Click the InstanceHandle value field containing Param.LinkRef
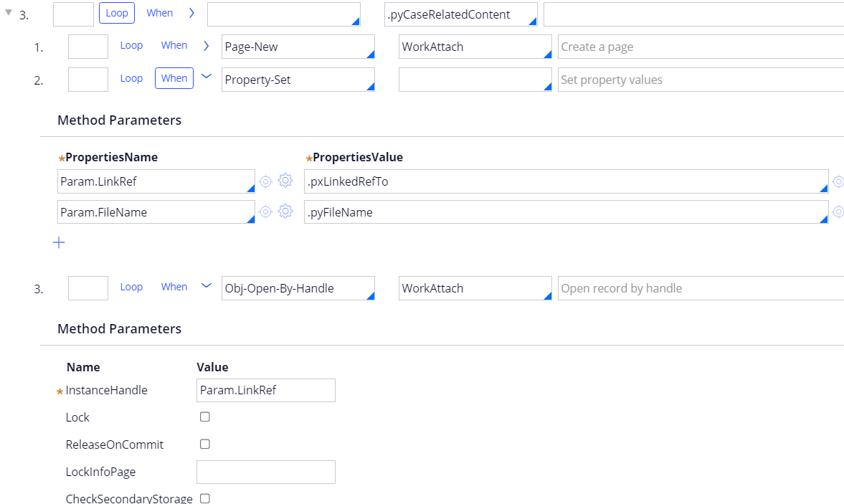 click(265, 390)
